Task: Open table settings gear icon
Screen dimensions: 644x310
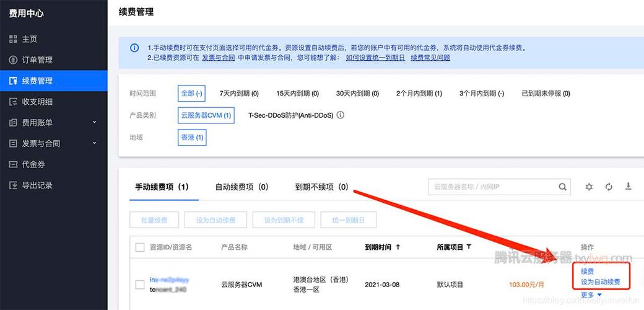Action: coord(589,187)
